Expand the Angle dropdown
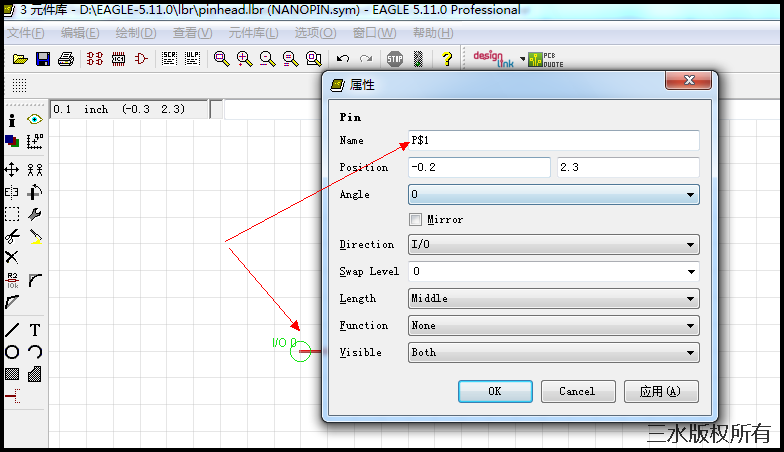Screen dimensions: 784x452 pyautogui.click(x=554, y=195)
